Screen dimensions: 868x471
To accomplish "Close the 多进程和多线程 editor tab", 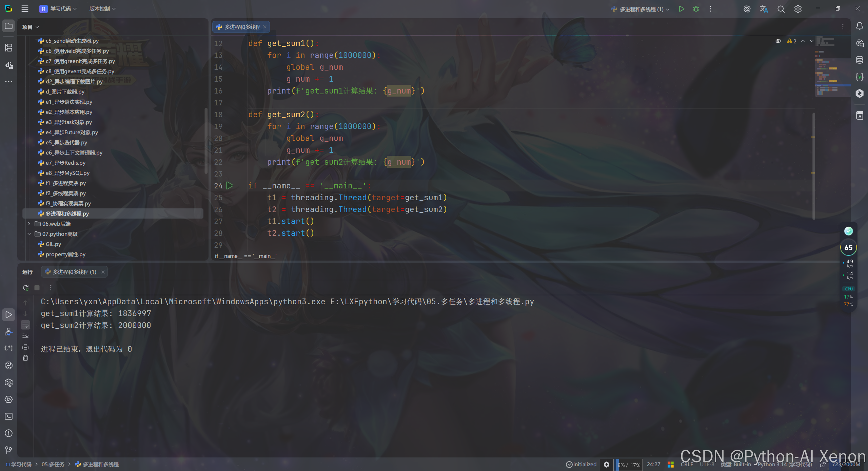I will [265, 27].
